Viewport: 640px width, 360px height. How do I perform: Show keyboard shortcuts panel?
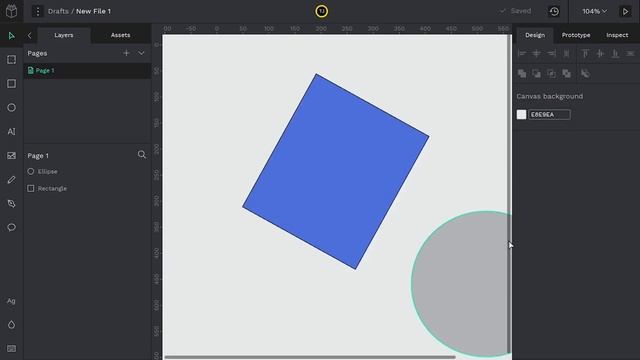click(x=11, y=349)
